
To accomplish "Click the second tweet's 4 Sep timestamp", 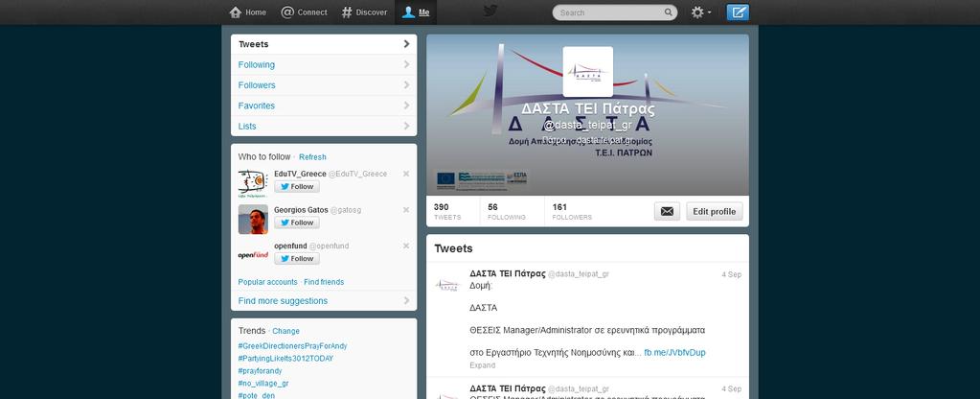I will (x=731, y=389).
